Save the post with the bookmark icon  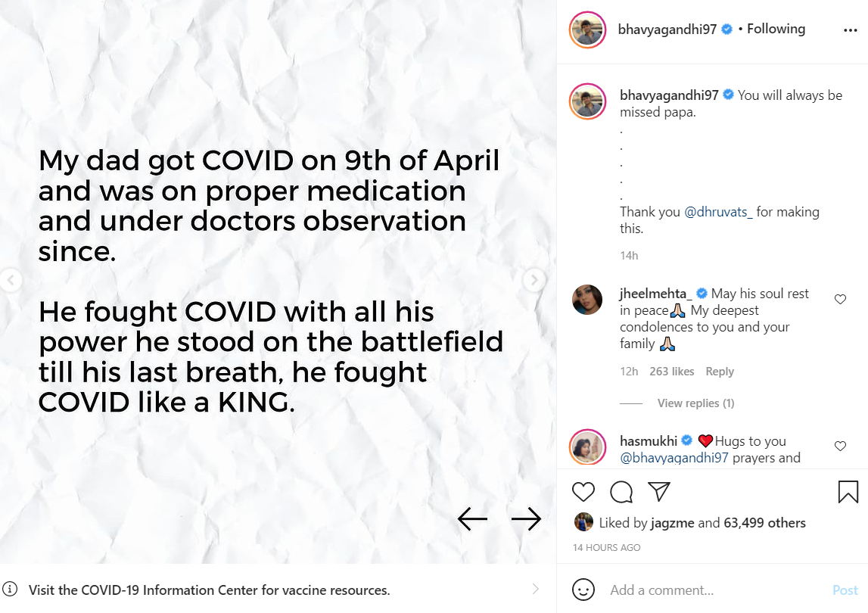point(848,492)
